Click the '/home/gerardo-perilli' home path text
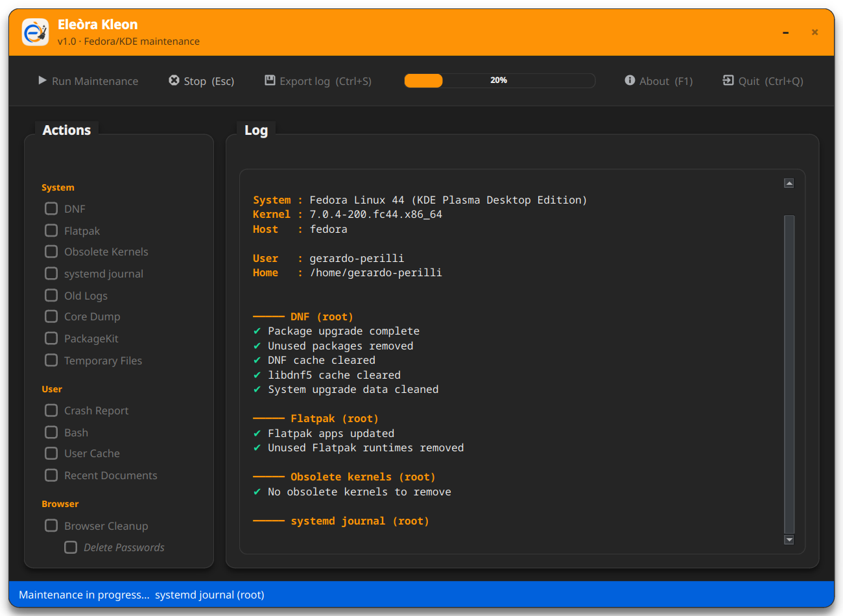843x616 pixels. coord(375,272)
